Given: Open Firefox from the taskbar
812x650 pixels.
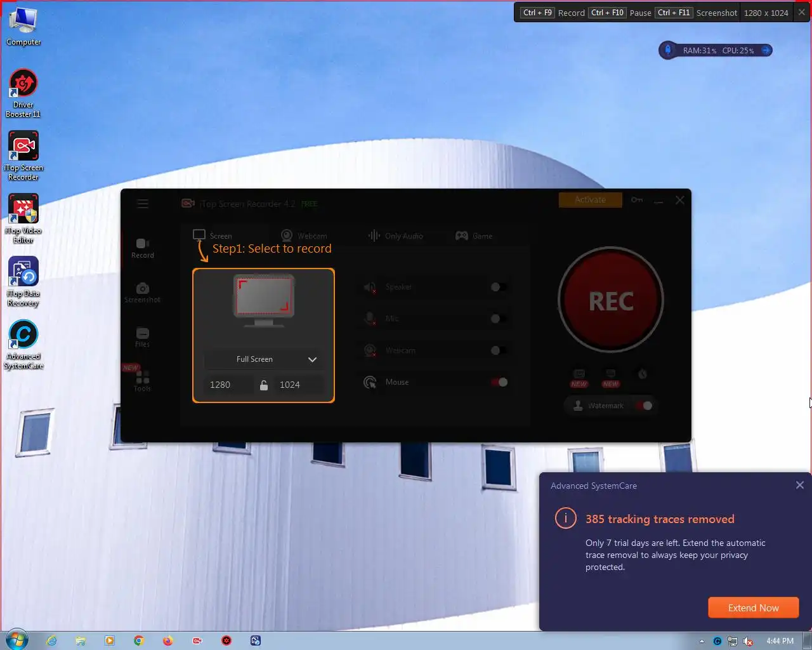Looking at the screenshot, I should click(167, 640).
